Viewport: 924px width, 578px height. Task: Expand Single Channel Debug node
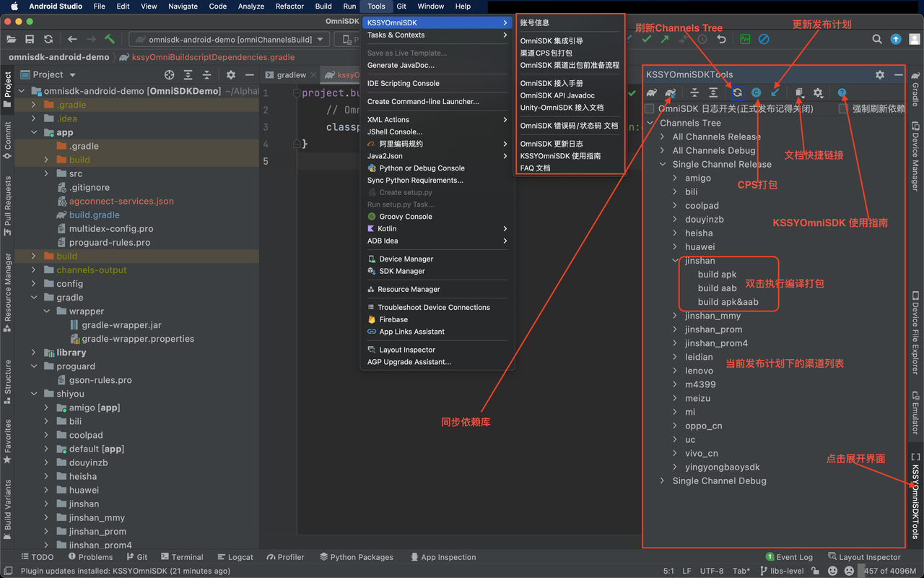(x=663, y=480)
